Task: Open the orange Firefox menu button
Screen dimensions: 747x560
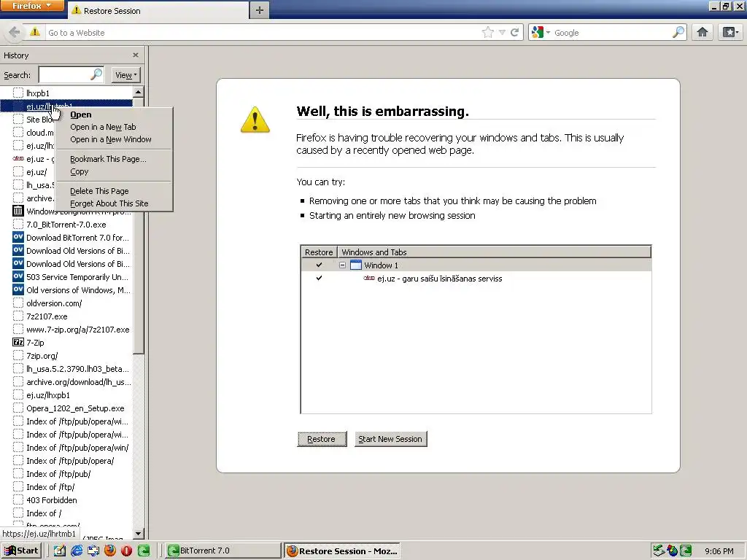Action: (x=32, y=6)
